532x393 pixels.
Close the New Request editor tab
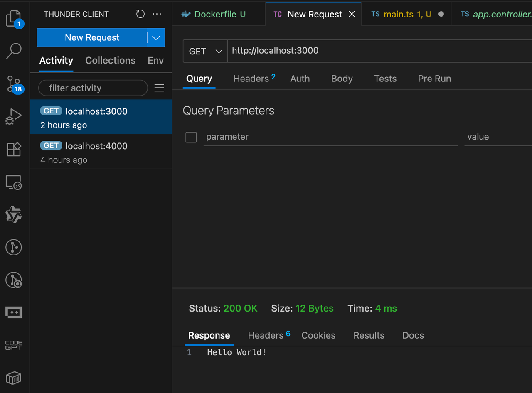tap(352, 14)
